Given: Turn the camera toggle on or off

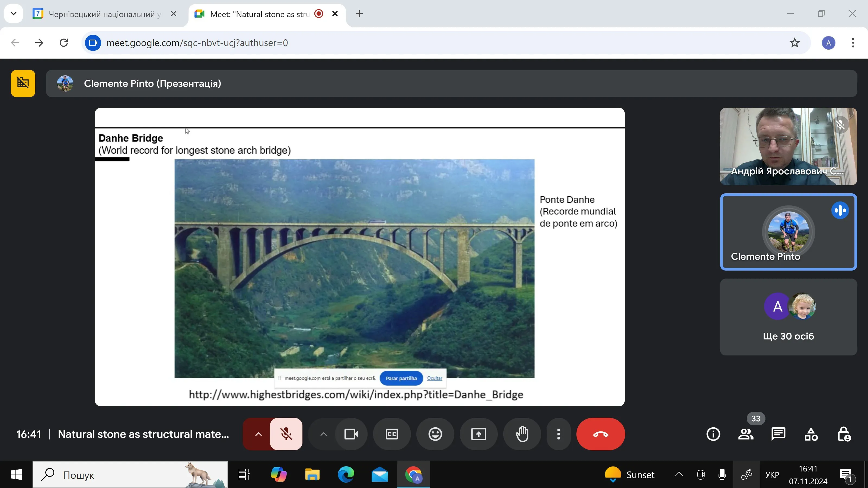Looking at the screenshot, I should (351, 434).
